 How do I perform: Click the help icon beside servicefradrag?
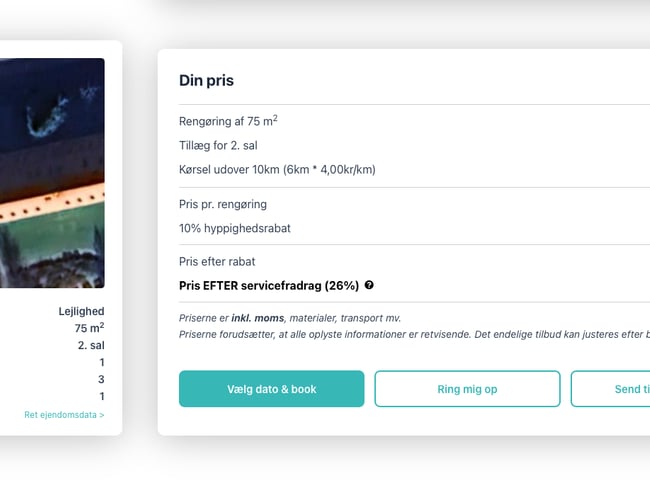pyautogui.click(x=369, y=285)
